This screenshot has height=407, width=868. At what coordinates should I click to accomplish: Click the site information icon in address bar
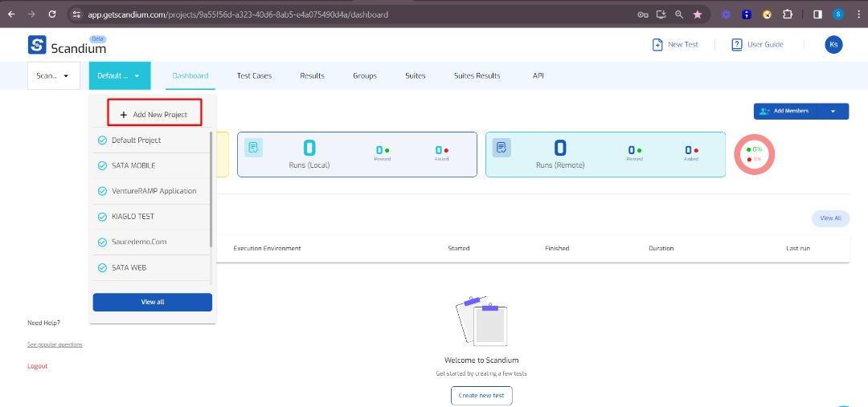[77, 14]
